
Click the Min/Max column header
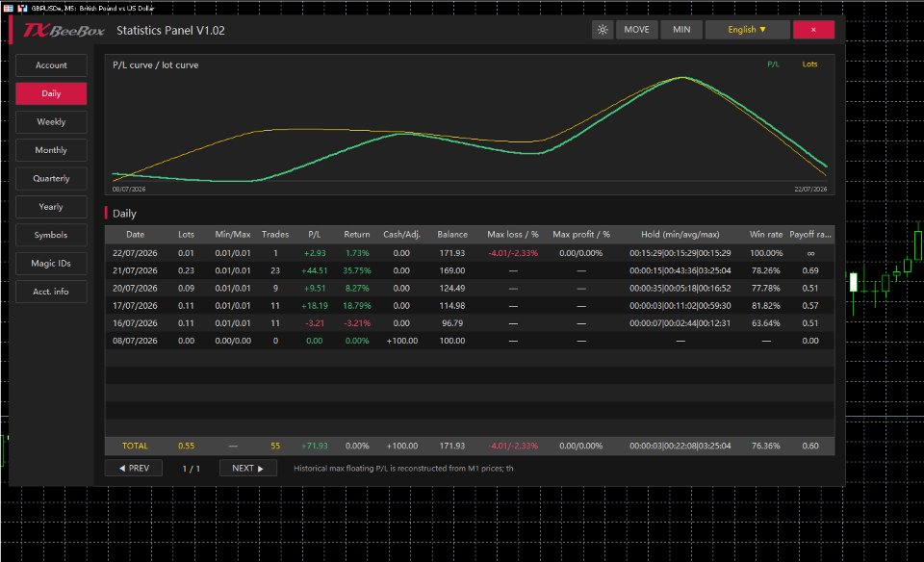(x=233, y=235)
